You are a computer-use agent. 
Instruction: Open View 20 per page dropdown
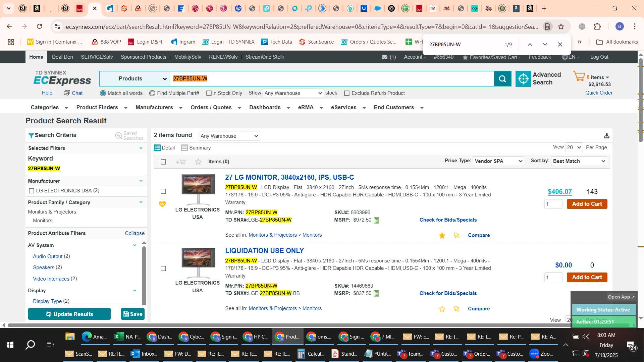tap(574, 147)
